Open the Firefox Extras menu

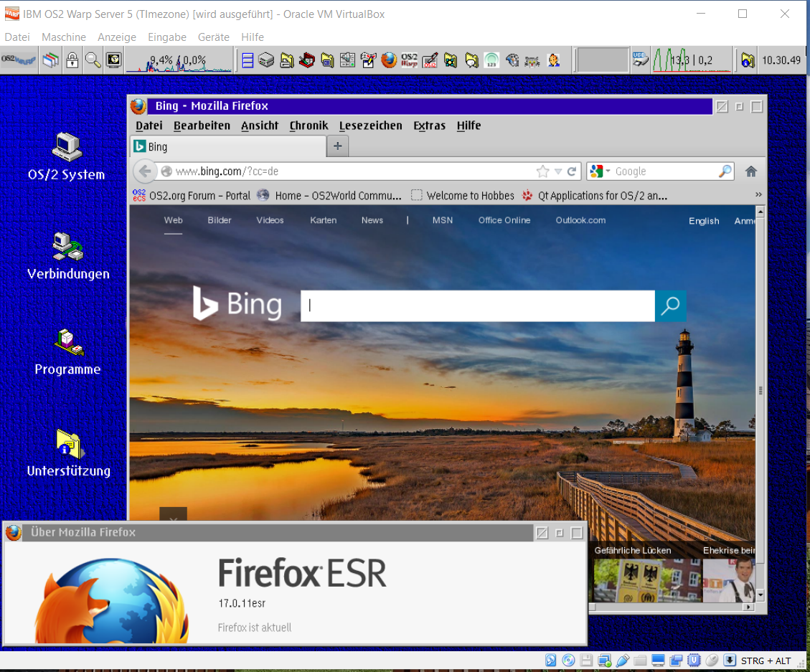click(429, 126)
